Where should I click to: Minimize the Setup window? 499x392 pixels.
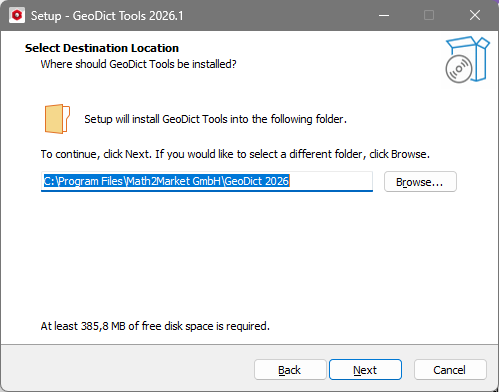(384, 15)
